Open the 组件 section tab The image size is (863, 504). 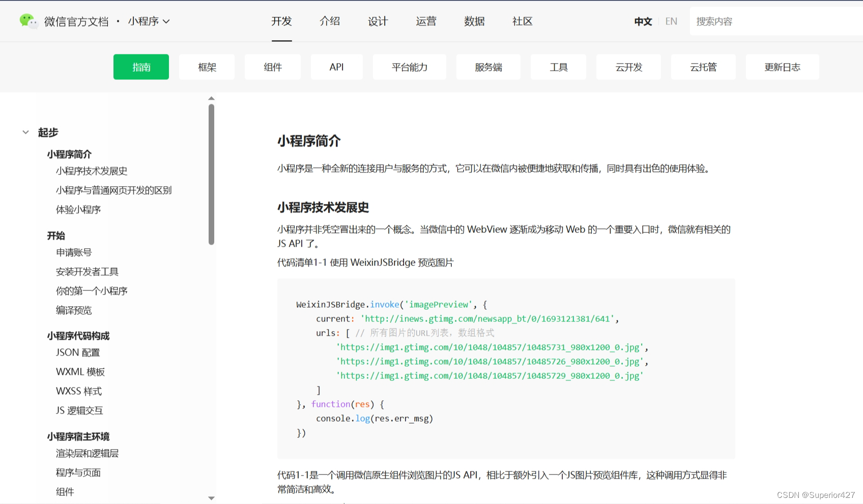[x=273, y=67]
